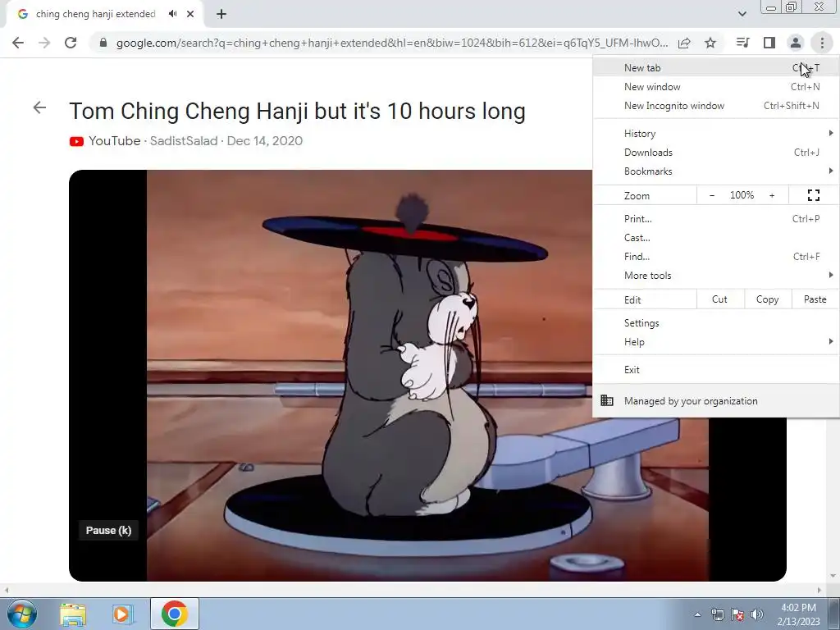
Task: Click the horizontal scrollbar right arrow
Action: coord(819,590)
